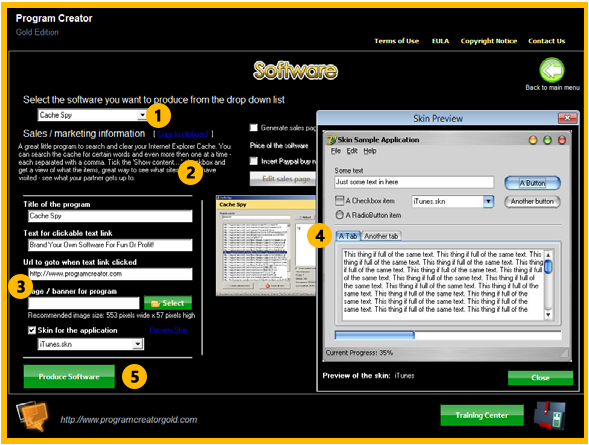Click the red circle in Skin Sample title bar
This screenshot has width=589, height=445.
[x=562, y=140]
